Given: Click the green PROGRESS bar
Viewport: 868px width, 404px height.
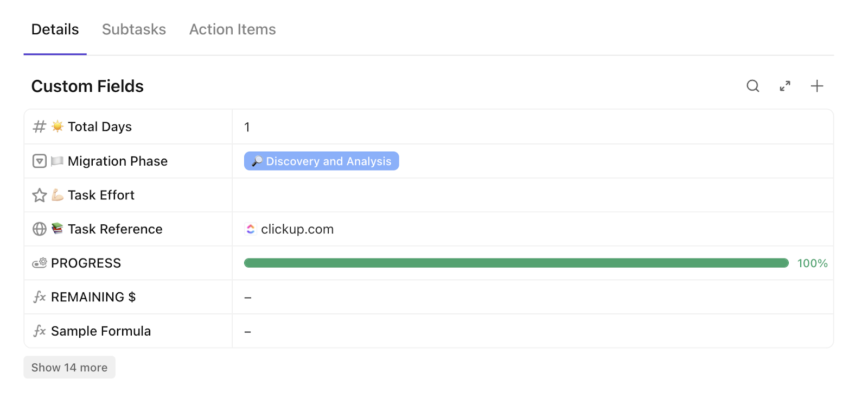Looking at the screenshot, I should pos(515,263).
